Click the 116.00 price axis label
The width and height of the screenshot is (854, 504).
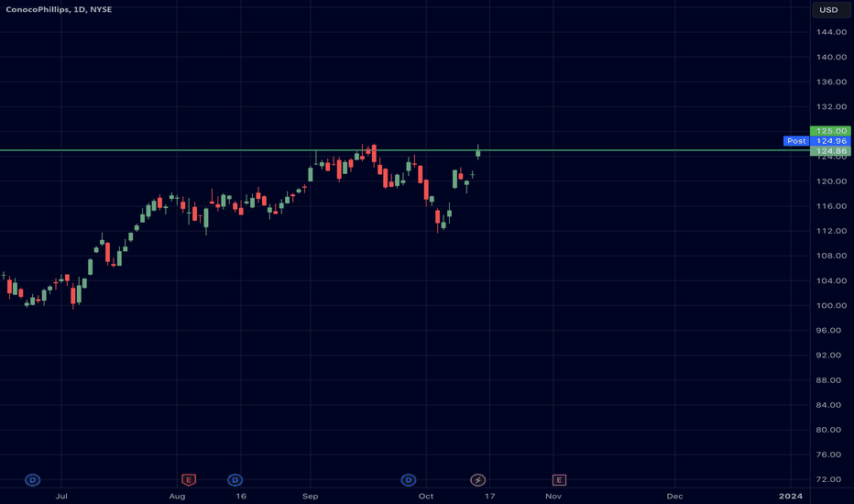[831, 206]
